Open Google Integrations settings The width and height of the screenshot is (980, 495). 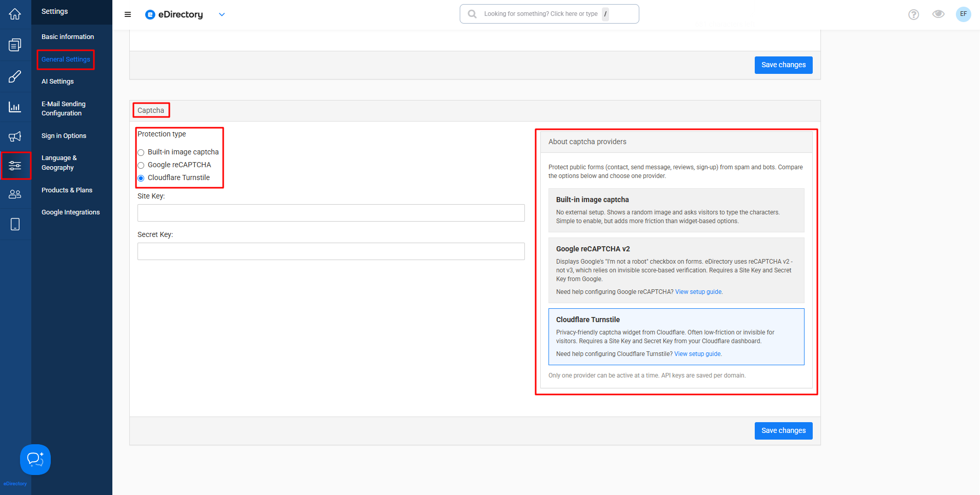71,212
